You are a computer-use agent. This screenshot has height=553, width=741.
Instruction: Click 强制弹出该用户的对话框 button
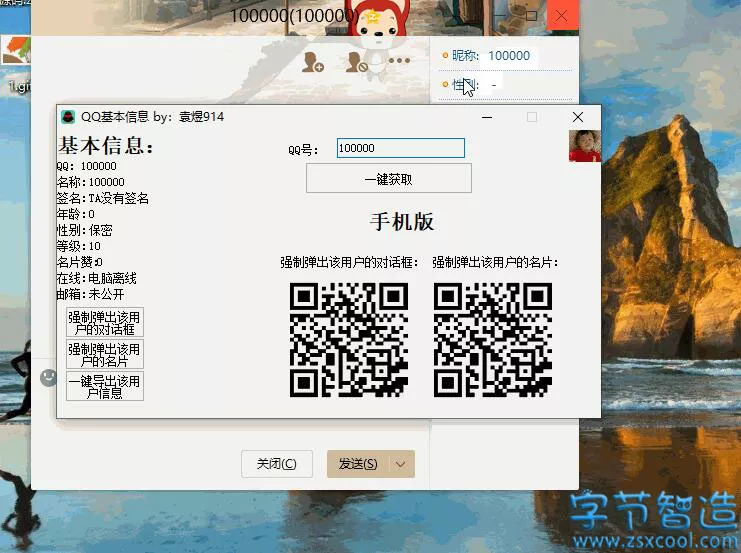coord(104,322)
